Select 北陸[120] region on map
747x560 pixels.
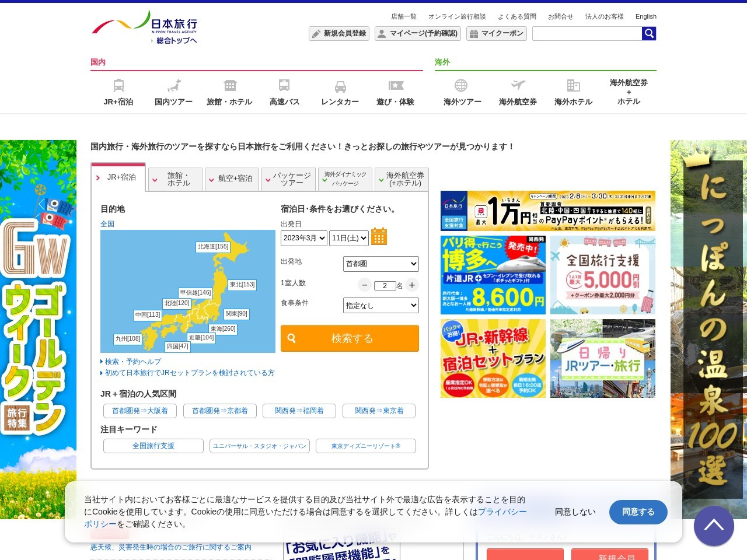(x=177, y=303)
